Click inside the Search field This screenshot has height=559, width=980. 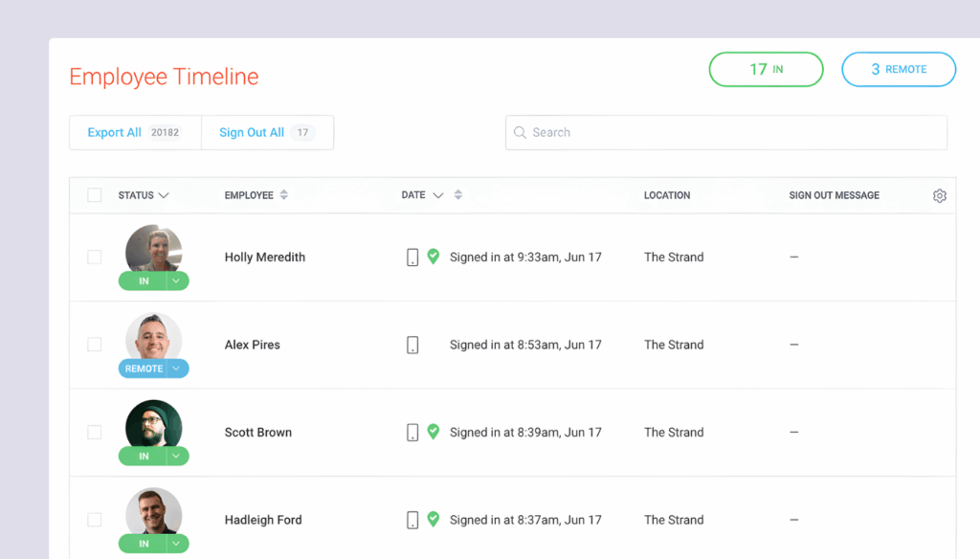coord(670,132)
